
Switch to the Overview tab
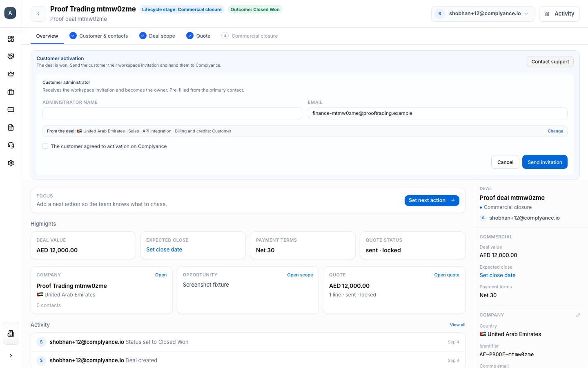(x=47, y=36)
